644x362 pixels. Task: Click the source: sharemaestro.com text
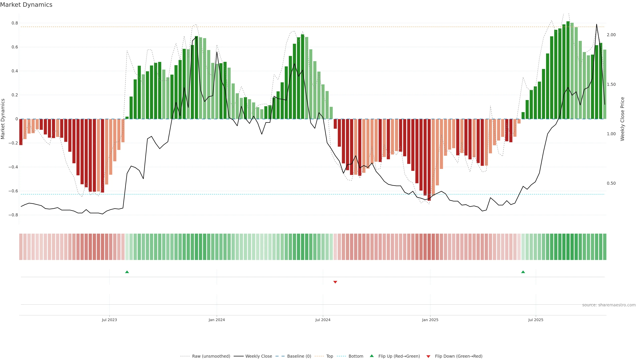609,305
